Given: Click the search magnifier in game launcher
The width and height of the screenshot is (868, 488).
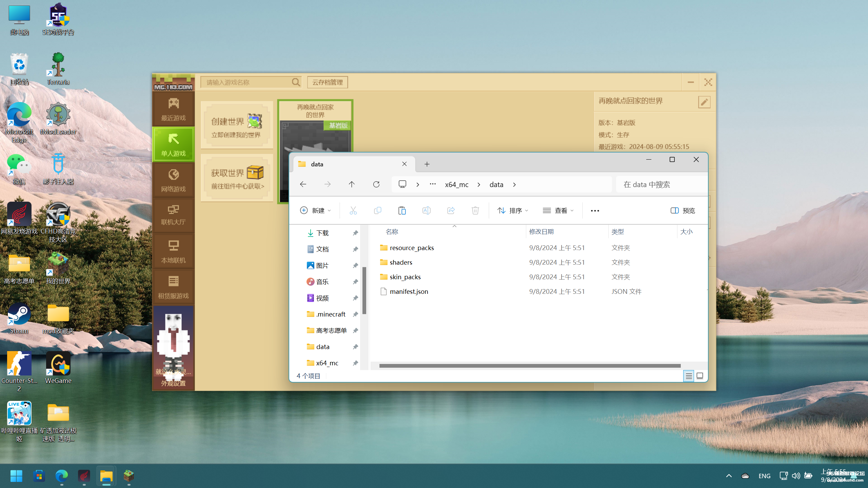Looking at the screenshot, I should 296,82.
